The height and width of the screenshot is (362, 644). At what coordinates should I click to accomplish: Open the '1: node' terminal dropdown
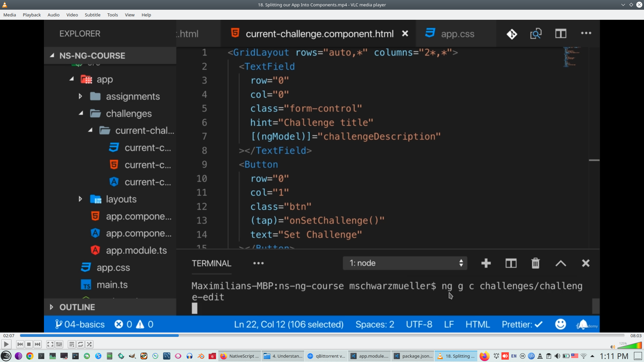pyautogui.click(x=405, y=263)
